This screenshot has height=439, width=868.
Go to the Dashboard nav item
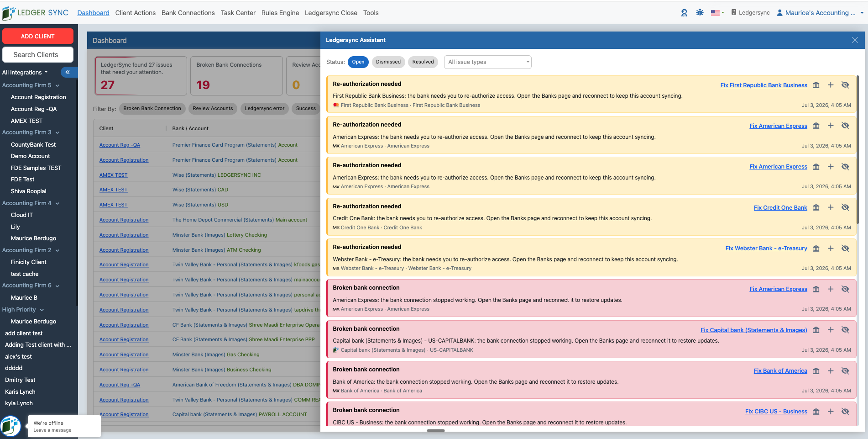(x=93, y=13)
